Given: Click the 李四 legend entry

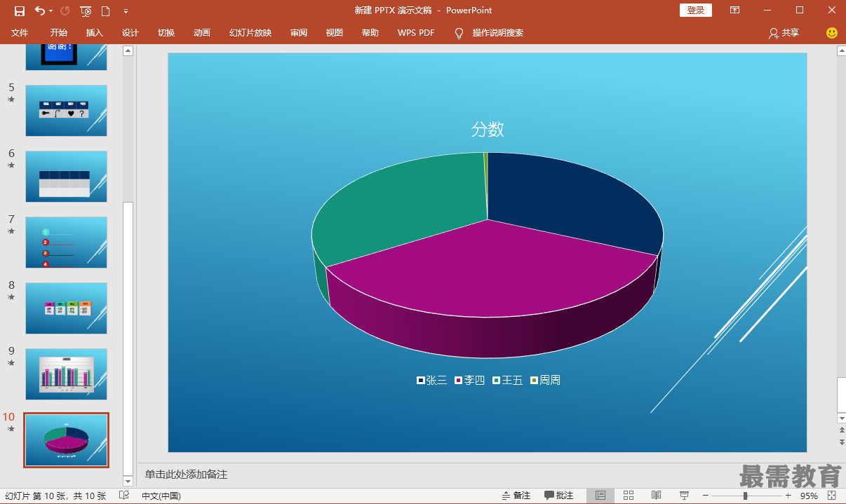Looking at the screenshot, I should point(469,381).
